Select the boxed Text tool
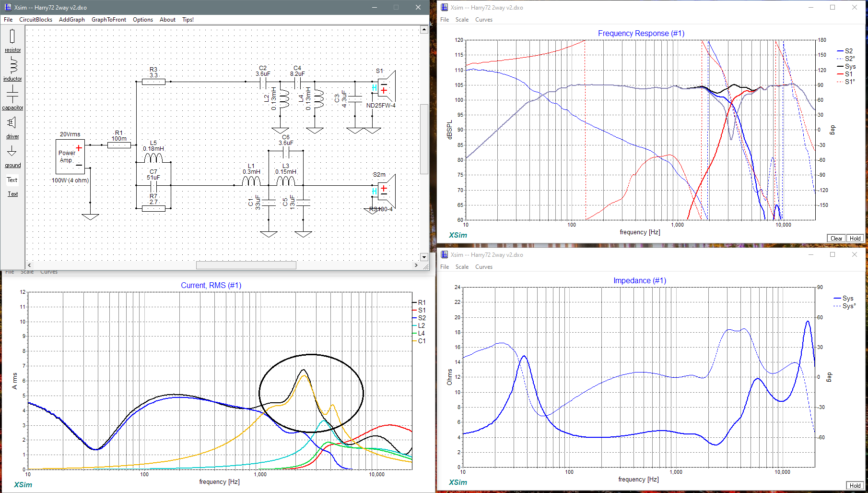The image size is (868, 493). coord(12,180)
